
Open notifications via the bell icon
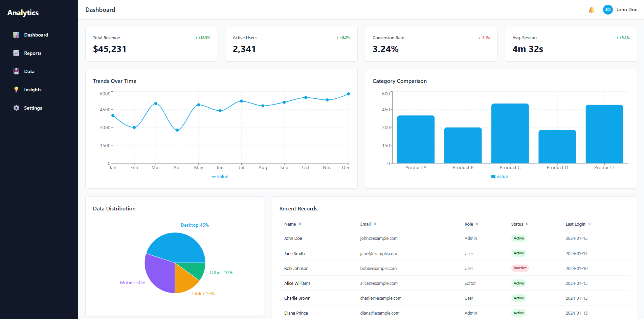tap(591, 9)
